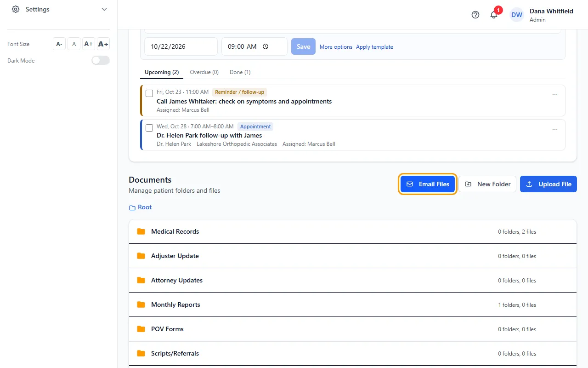Click the Monthly Reports folder name
Screen dimensions: 588x368
coord(175,305)
